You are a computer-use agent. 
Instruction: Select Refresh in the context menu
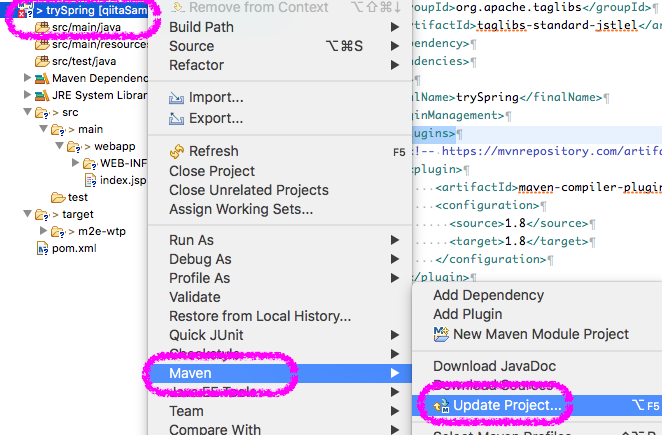[x=280, y=151]
